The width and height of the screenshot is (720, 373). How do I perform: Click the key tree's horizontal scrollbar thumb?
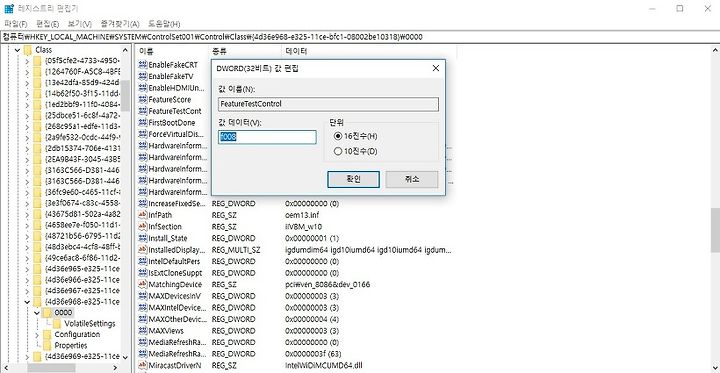51,368
